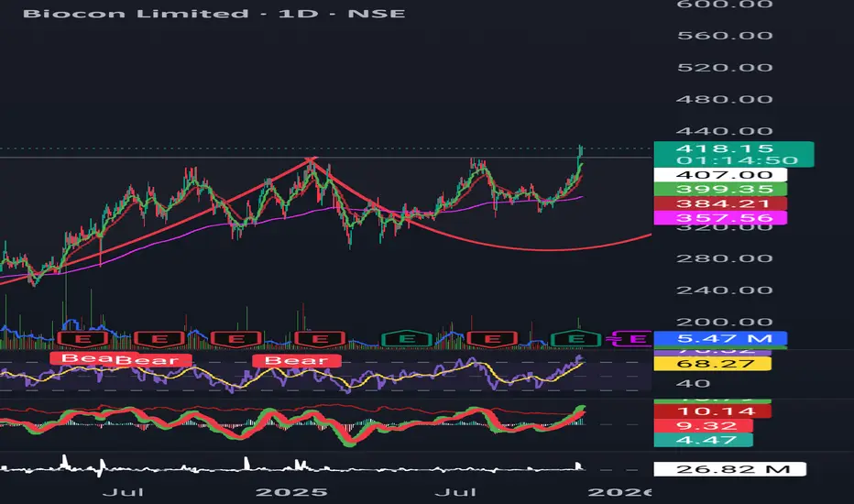Screen dimensions: 854x504
Task: Click the 280.00 price axis label
Action: coord(725,258)
